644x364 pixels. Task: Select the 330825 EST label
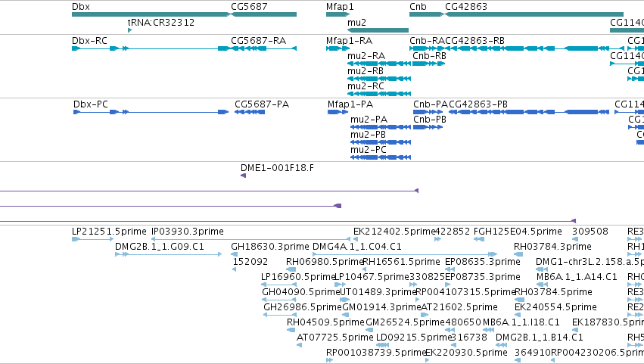coord(427,277)
